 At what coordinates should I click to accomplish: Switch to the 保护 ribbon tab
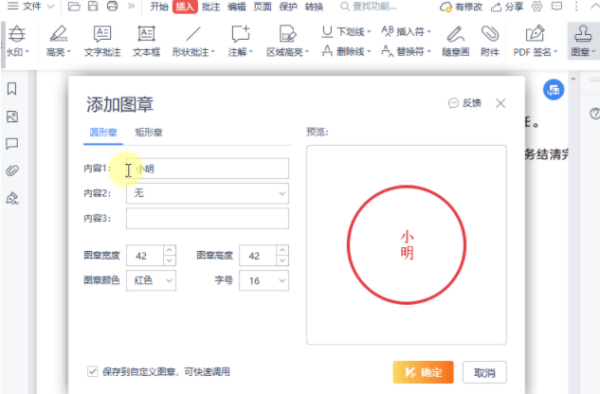[288, 7]
